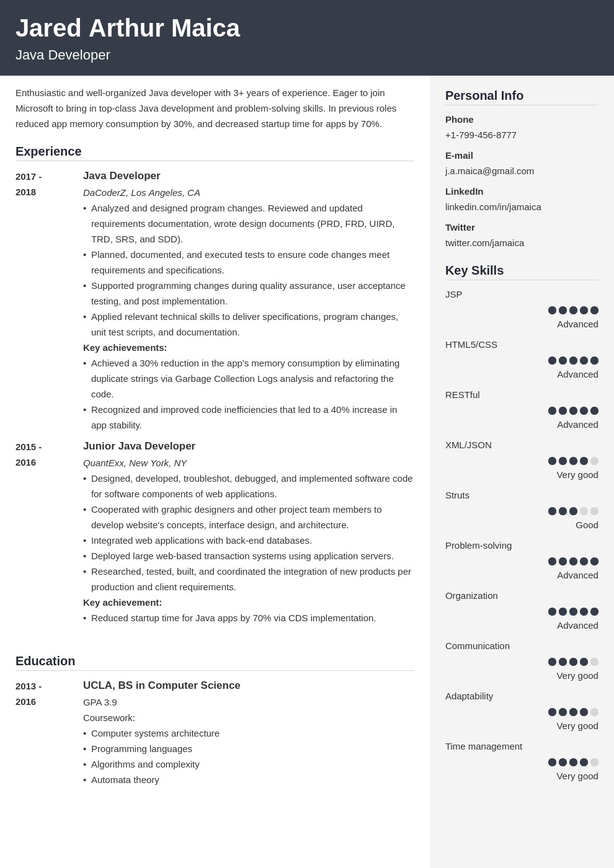Click the Junior Java Developer job title
This screenshot has width=614, height=868.
point(139,446)
